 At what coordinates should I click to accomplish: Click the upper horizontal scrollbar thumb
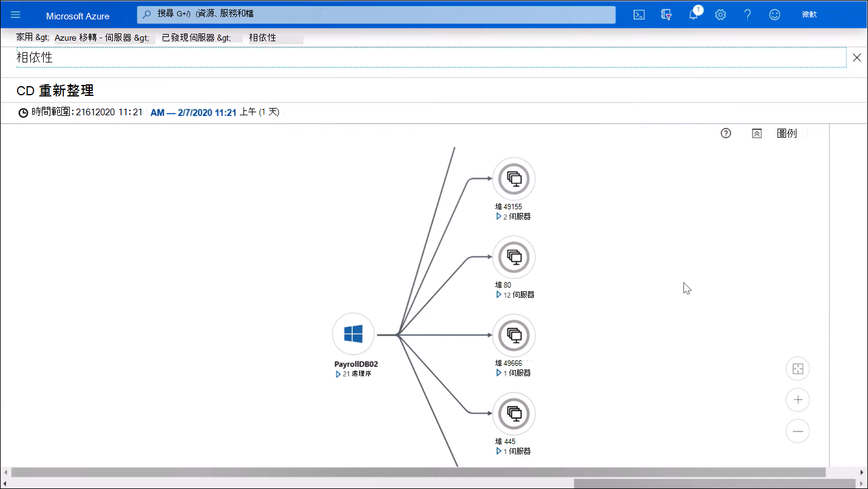[418, 472]
